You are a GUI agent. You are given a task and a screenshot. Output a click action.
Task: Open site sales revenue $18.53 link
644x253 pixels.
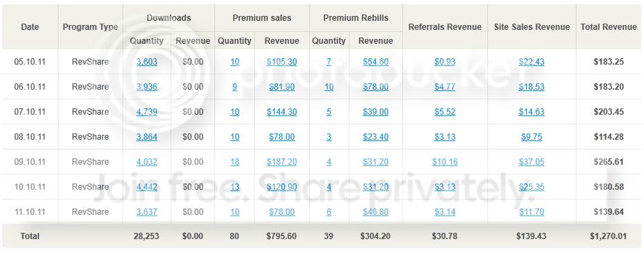(x=531, y=87)
